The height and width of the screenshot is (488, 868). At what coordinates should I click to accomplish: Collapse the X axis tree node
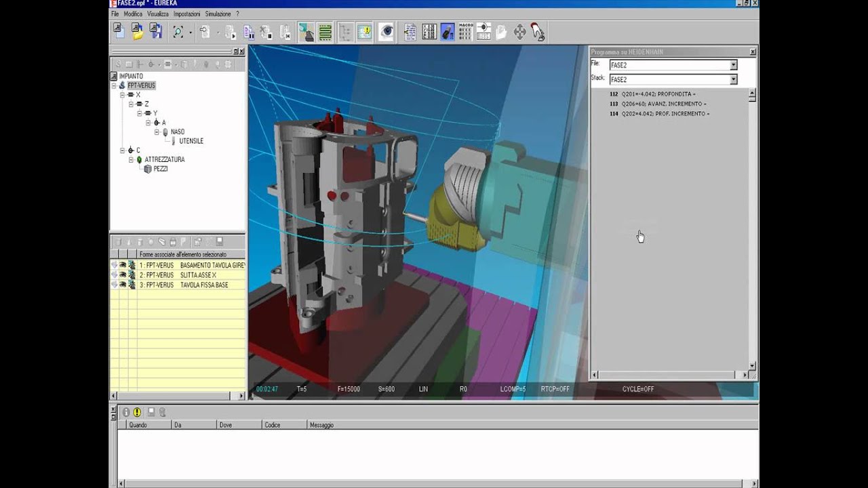tap(123, 95)
